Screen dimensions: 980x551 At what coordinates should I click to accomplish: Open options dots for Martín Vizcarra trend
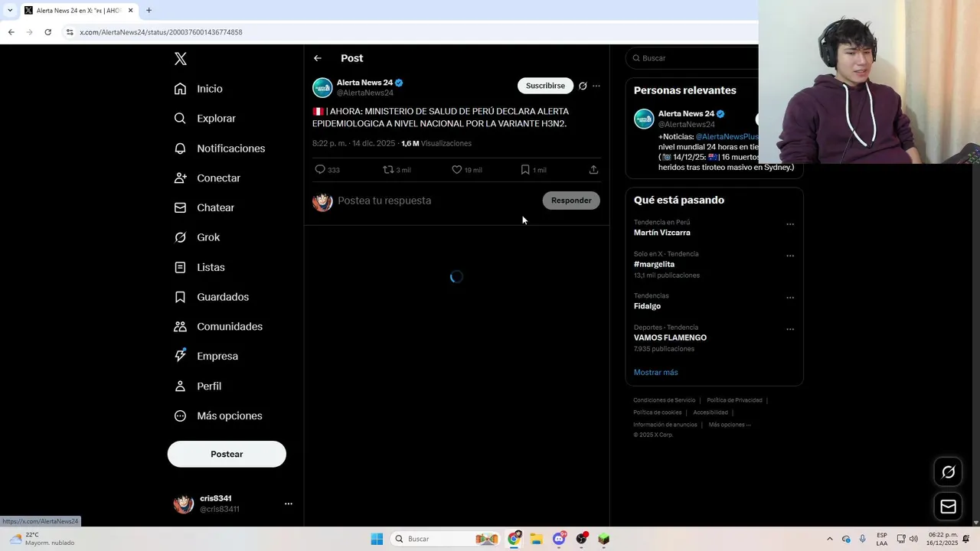(790, 224)
